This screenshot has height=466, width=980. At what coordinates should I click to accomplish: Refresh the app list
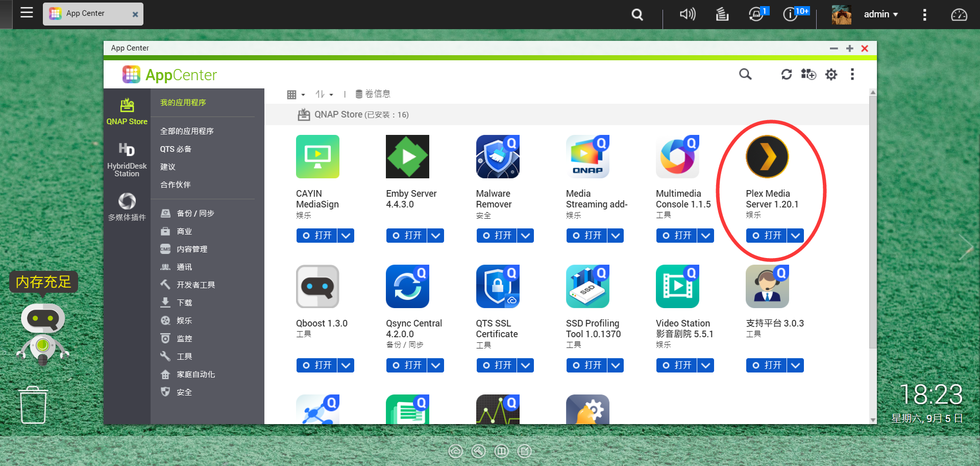[787, 74]
